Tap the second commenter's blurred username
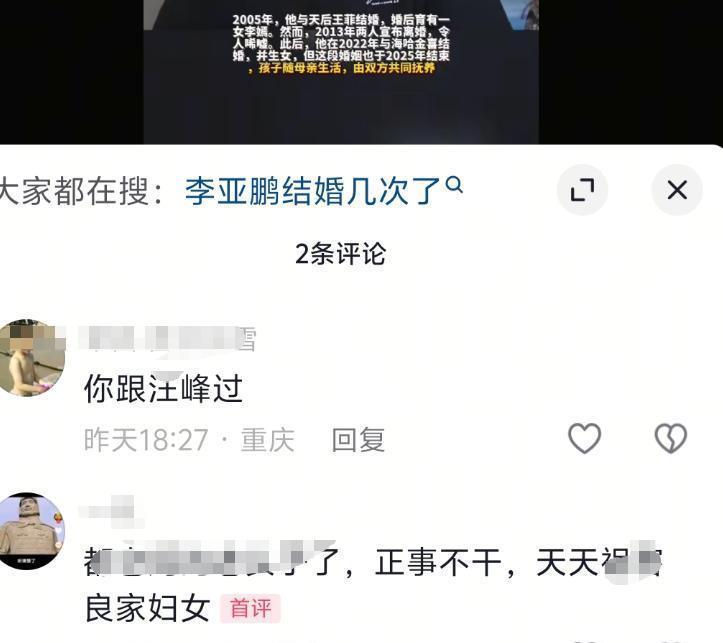723x643 pixels. (111, 511)
